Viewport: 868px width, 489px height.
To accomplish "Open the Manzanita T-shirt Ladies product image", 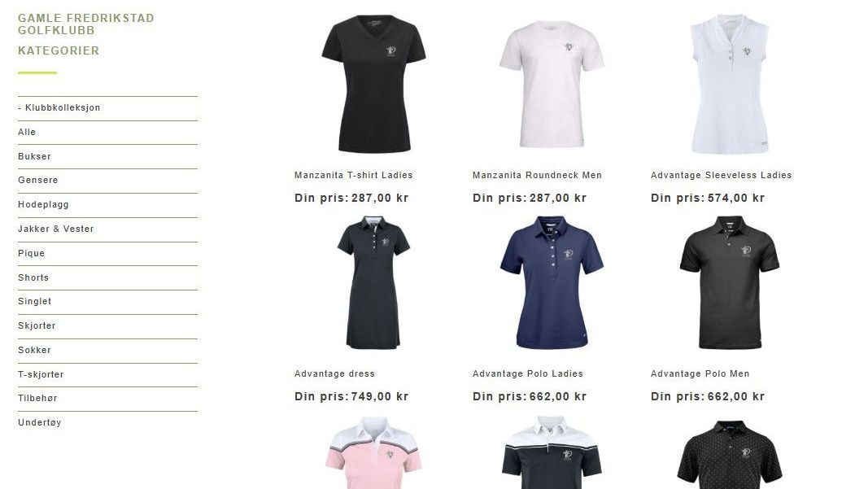I will [x=373, y=84].
